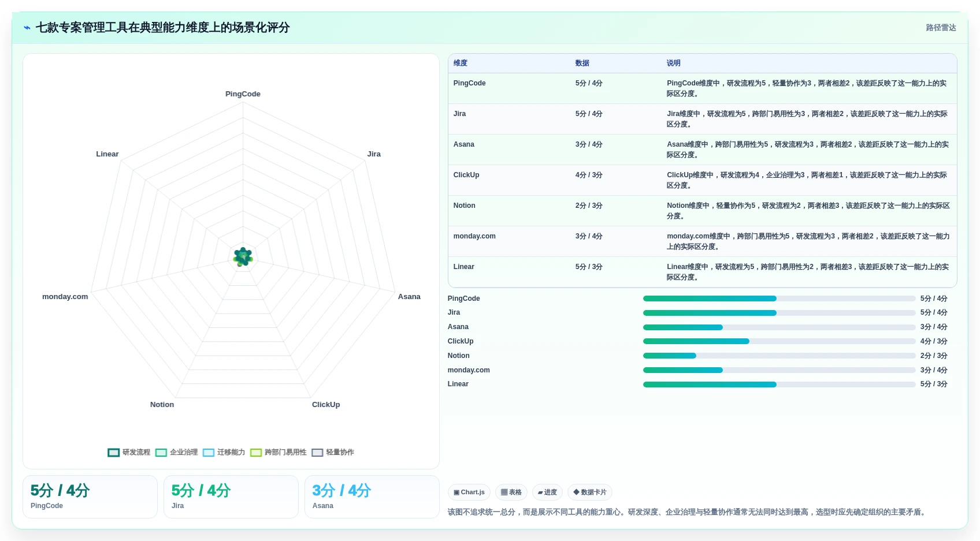This screenshot has width=980, height=541.
Task: Click the 路径雷达 label in header
Action: 941,28
